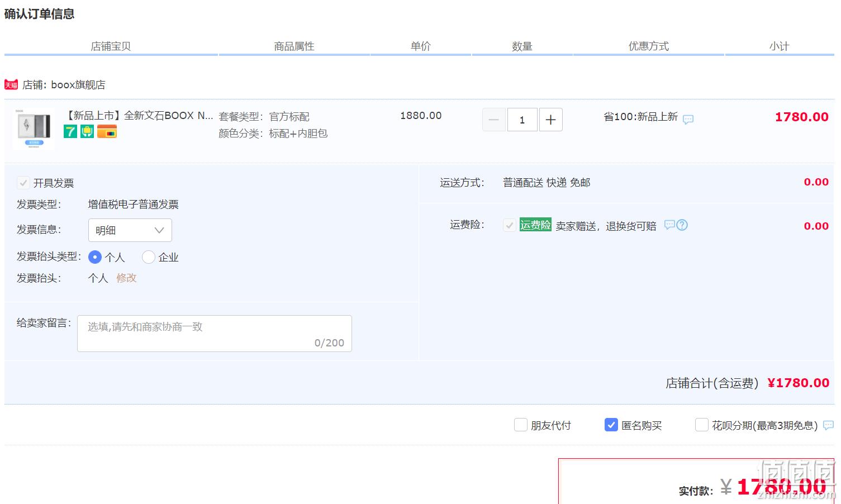Enable the 花呗分期 checkbox
The height and width of the screenshot is (504, 841).
702,425
